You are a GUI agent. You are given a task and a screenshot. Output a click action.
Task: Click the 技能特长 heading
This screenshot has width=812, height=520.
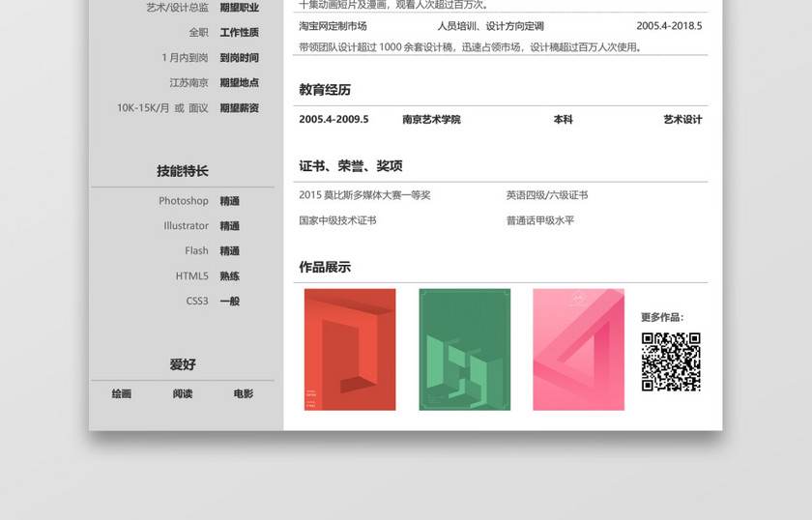tap(183, 171)
